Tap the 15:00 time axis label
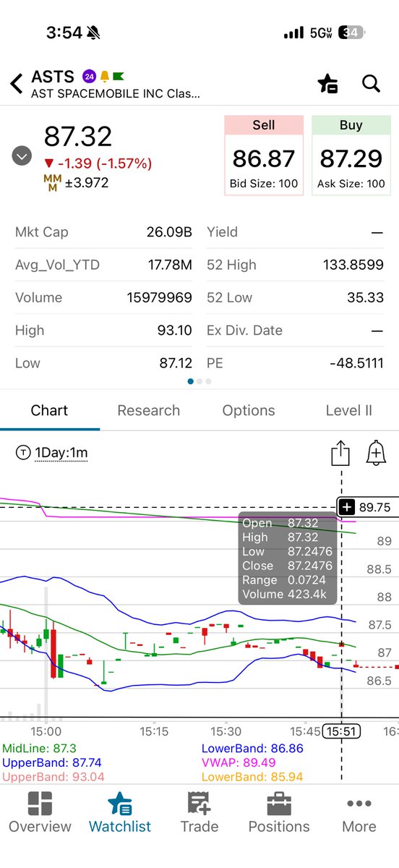 click(x=46, y=731)
